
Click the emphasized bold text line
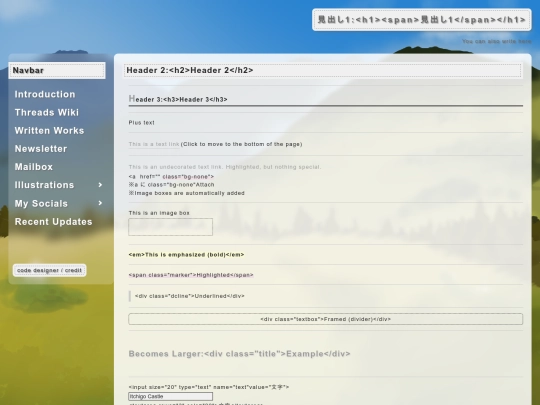(186, 255)
